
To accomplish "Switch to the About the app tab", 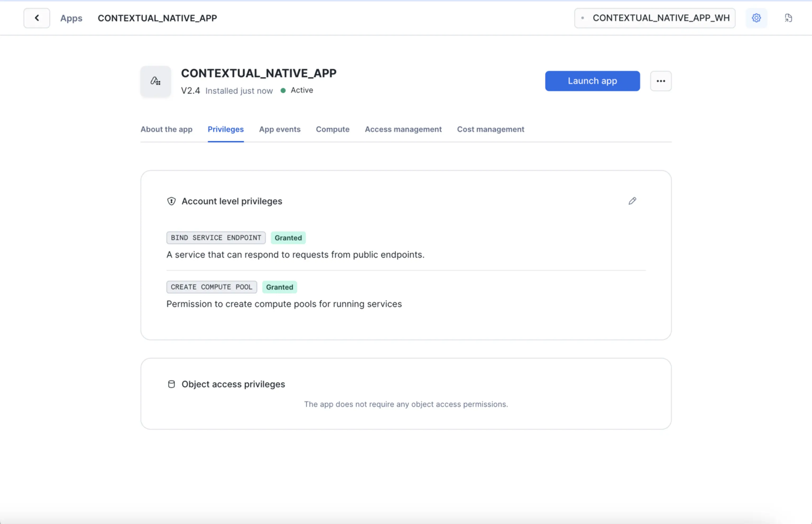I will coord(167,129).
